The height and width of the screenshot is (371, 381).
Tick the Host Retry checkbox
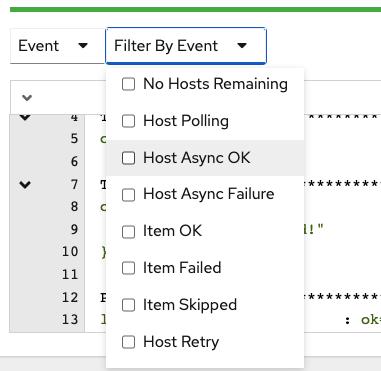(128, 342)
